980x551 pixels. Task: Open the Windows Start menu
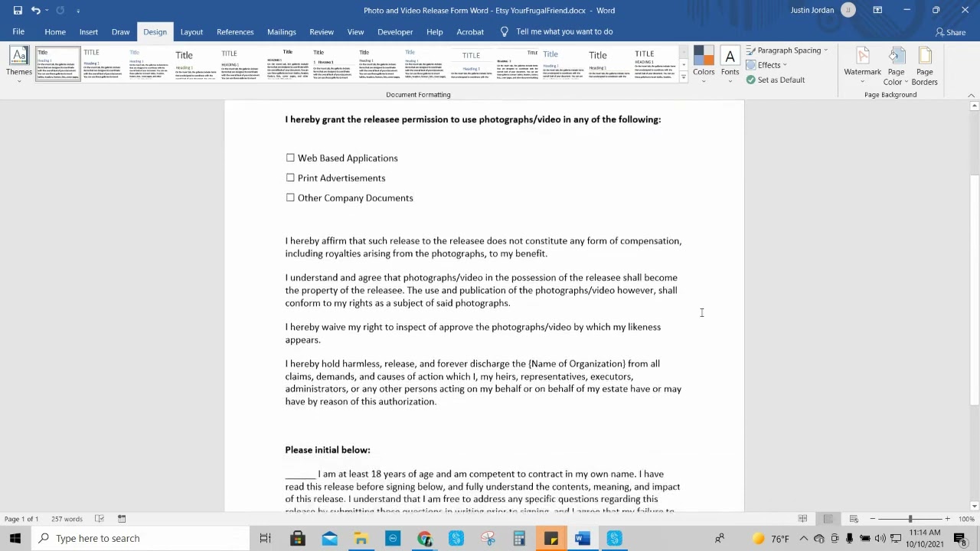(x=15, y=538)
